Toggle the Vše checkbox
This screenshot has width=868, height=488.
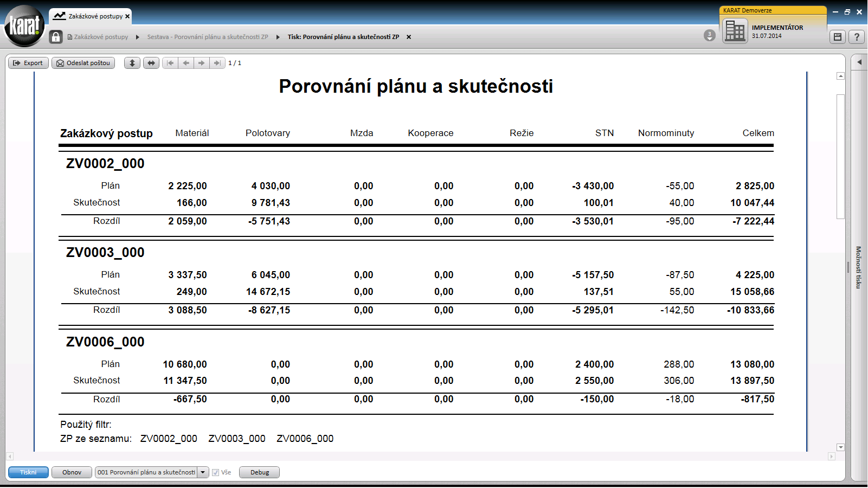point(216,472)
